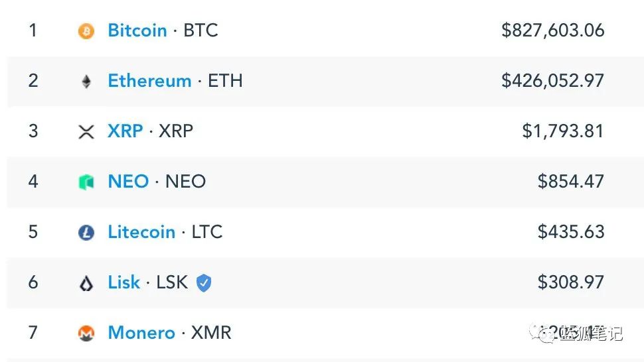This screenshot has height=362, width=644.
Task: Click the XRP cross logo icon
Action: pyautogui.click(x=86, y=132)
